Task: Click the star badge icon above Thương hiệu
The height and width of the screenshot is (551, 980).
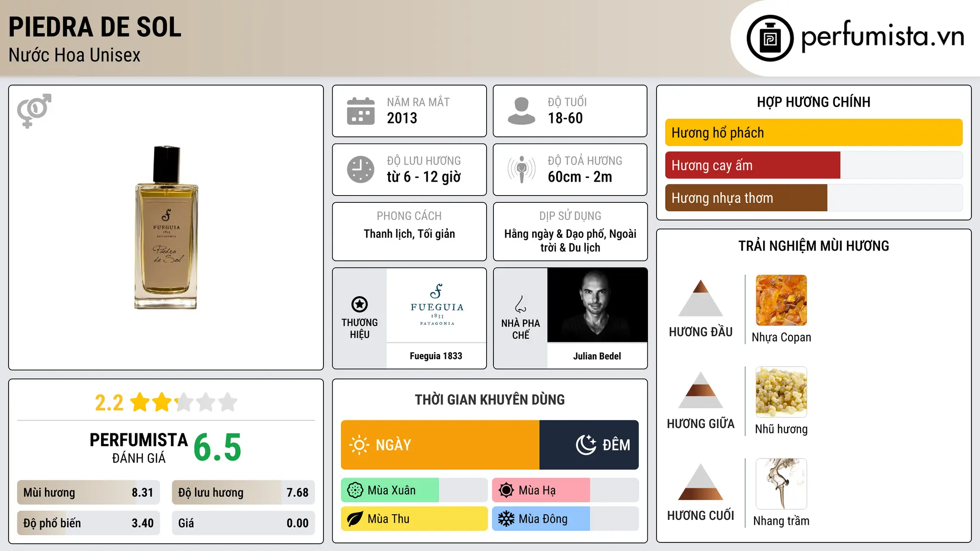Action: click(x=359, y=304)
